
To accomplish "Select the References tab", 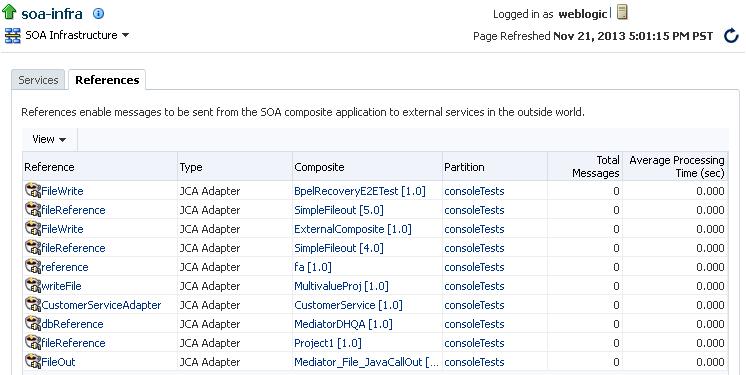I will click(x=107, y=80).
